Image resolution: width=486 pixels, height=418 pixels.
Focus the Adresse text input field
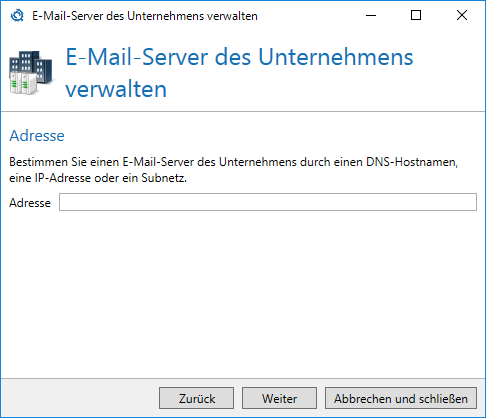[268, 202]
